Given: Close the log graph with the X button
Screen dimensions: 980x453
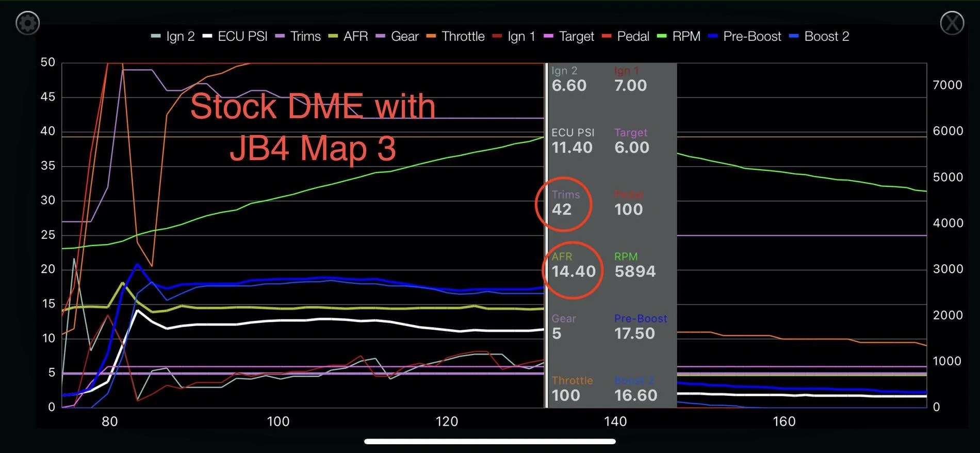Looking at the screenshot, I should [952, 23].
